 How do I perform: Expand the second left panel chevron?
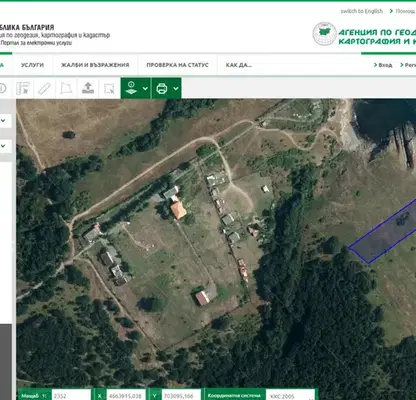pos(3,146)
